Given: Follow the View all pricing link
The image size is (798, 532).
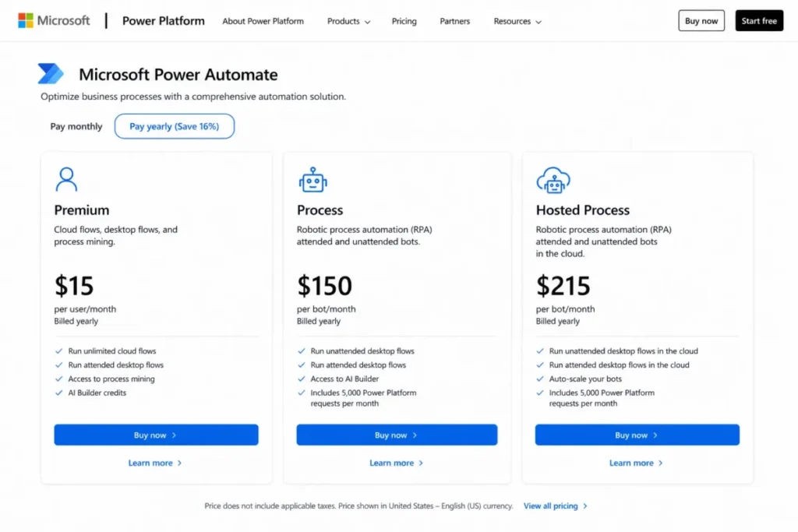Looking at the screenshot, I should click(556, 506).
